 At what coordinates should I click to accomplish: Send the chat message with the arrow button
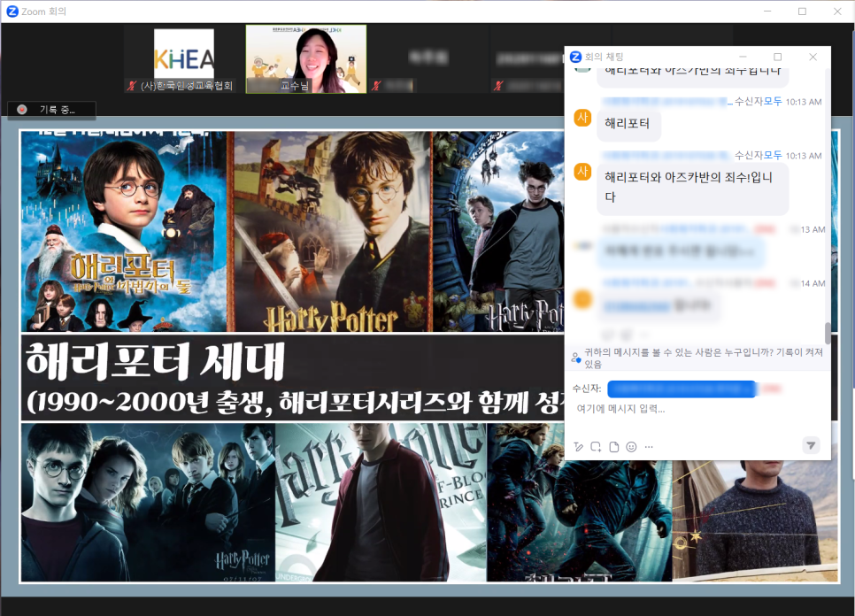point(811,445)
